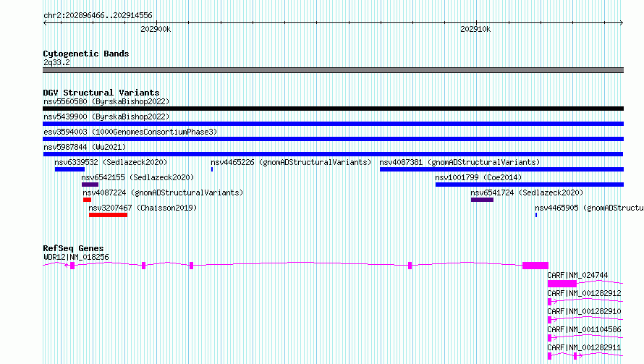
Task: Select the CARF NM_024744 exon block
Action: [562, 284]
